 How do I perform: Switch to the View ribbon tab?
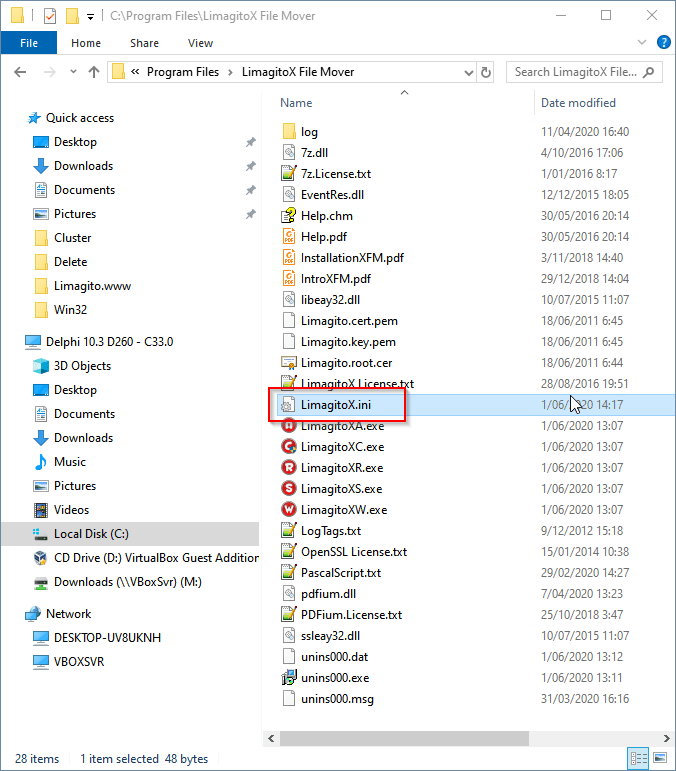click(x=200, y=43)
